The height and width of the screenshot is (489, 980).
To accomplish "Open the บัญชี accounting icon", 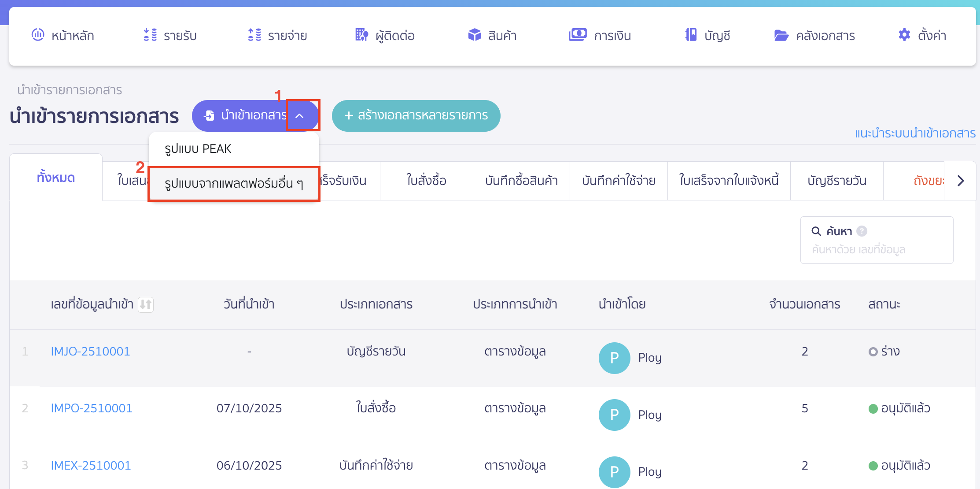I will coord(690,35).
